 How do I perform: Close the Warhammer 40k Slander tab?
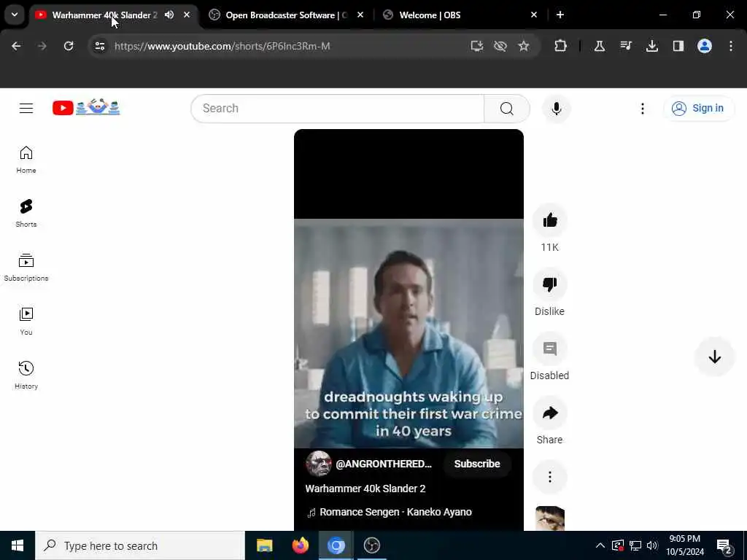tap(187, 15)
